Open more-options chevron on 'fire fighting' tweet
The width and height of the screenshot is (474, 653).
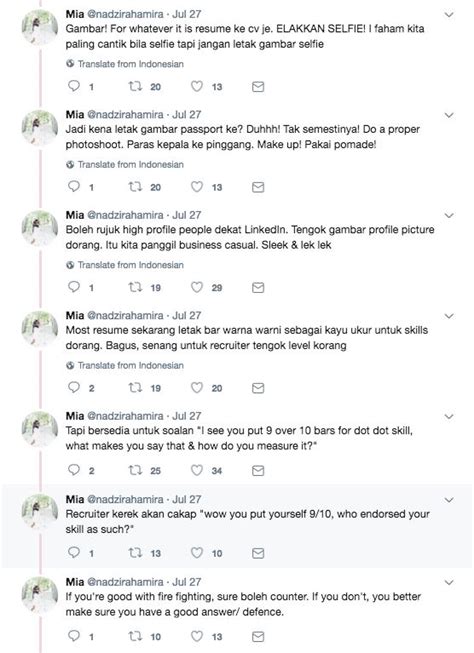(449, 583)
